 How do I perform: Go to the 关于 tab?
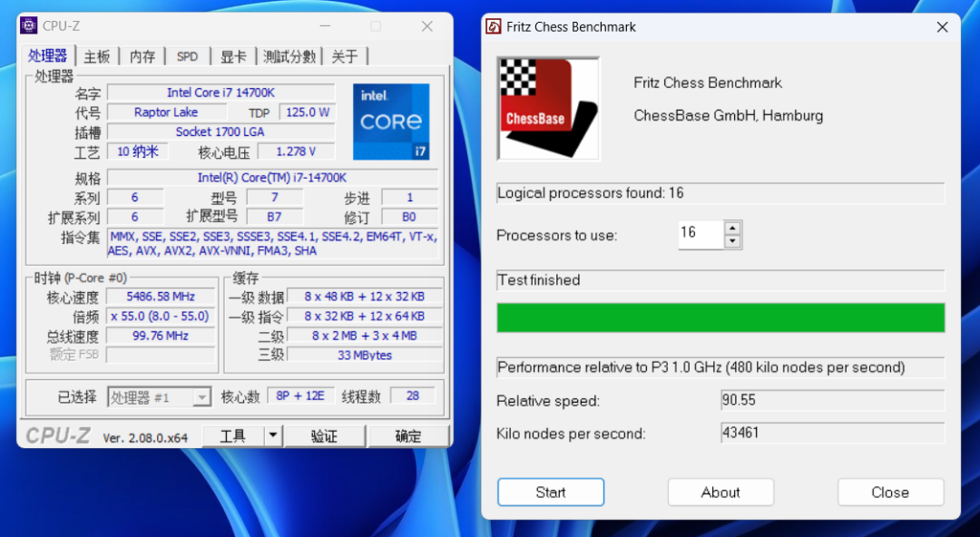click(x=345, y=57)
